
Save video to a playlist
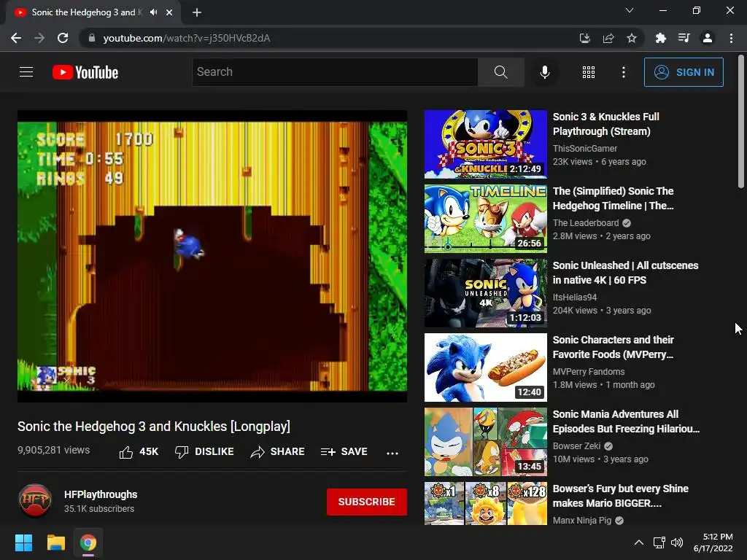pyautogui.click(x=344, y=451)
